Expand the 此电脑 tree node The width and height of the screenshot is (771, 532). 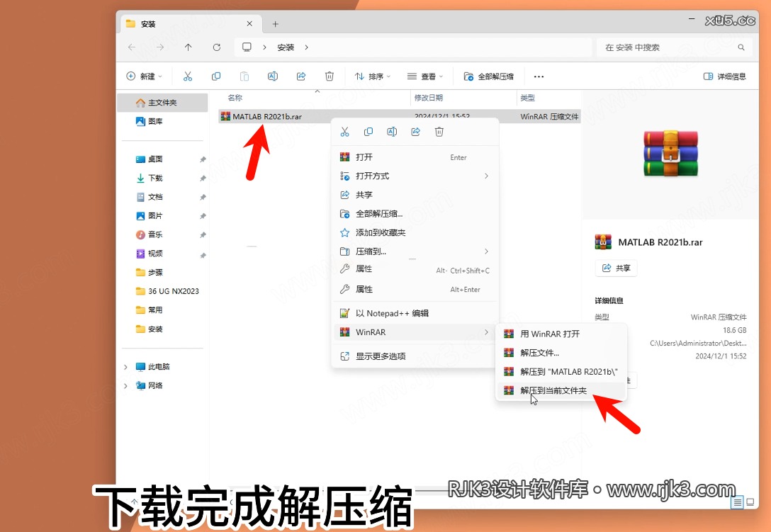tap(125, 367)
